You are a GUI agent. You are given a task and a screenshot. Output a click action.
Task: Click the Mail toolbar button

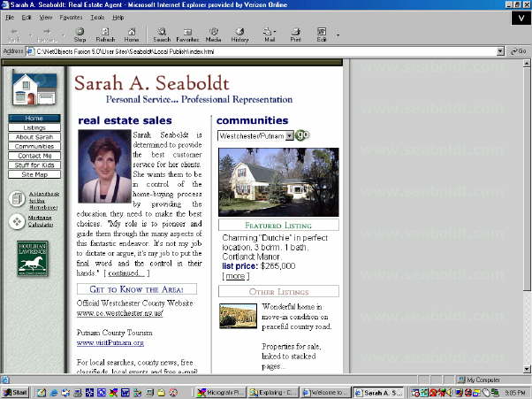[268, 35]
